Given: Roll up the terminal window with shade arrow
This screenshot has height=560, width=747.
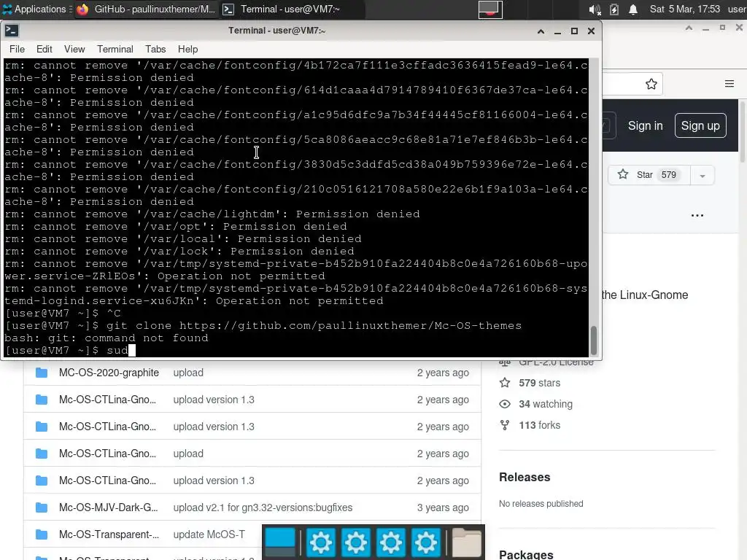Looking at the screenshot, I should pos(541,31).
